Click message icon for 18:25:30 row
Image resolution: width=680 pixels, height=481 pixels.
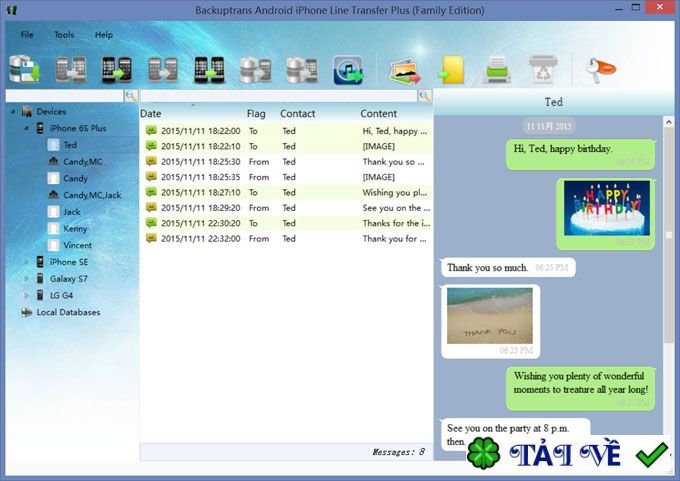click(x=151, y=161)
